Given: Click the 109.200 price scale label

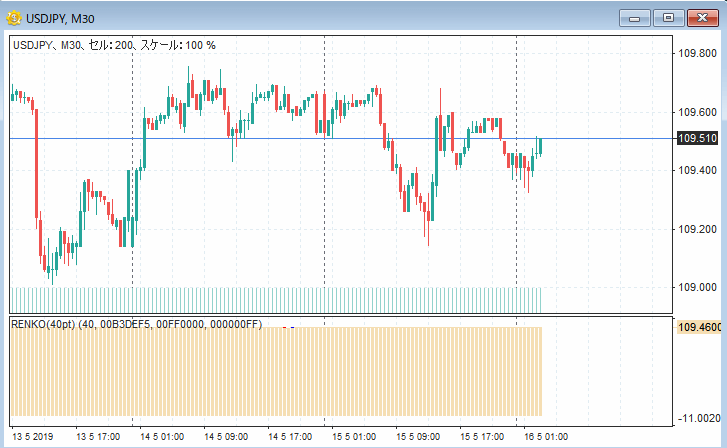Looking at the screenshot, I should coord(699,229).
